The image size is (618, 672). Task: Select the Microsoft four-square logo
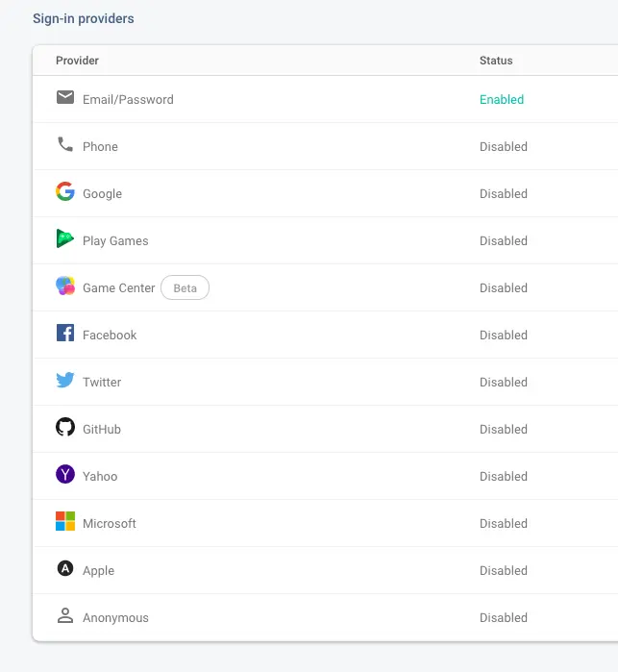pyautogui.click(x=65, y=521)
